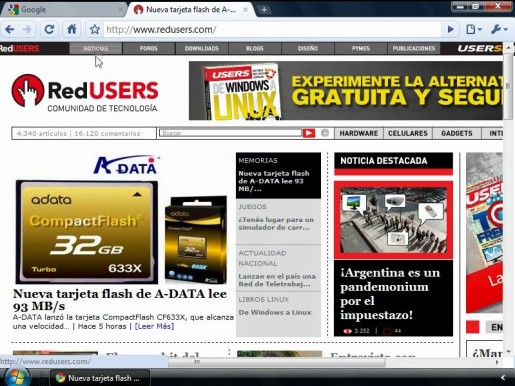The width and height of the screenshot is (515, 386).
Task: Click the Users magazine cover ad at right
Action: [x=484, y=233]
